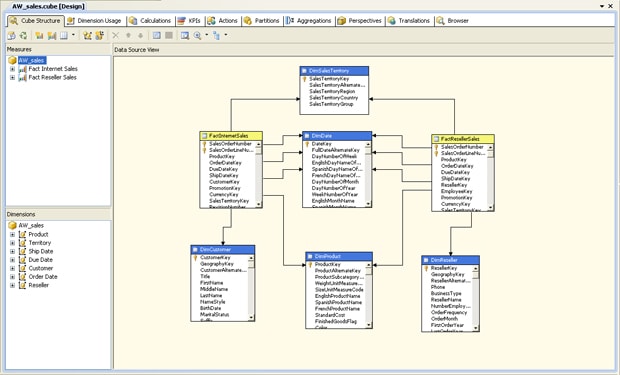Click the New Linked Object icon
The height and width of the screenshot is (375, 620).
click(99, 36)
